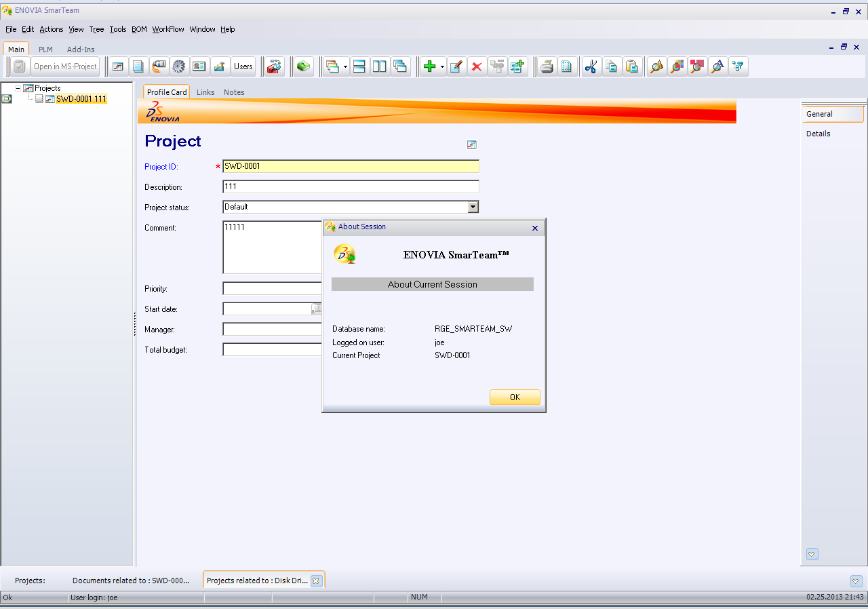Click the magnifier with red shape search icon
This screenshot has height=609, width=868.
pyautogui.click(x=697, y=66)
